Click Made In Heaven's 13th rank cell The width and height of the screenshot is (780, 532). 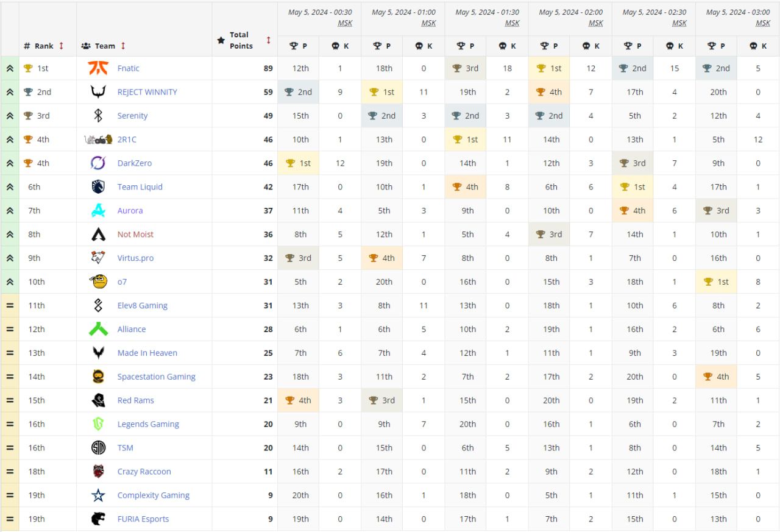(48, 353)
